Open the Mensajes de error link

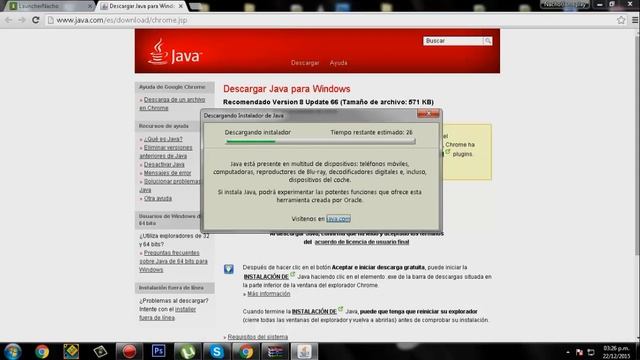tap(167, 173)
